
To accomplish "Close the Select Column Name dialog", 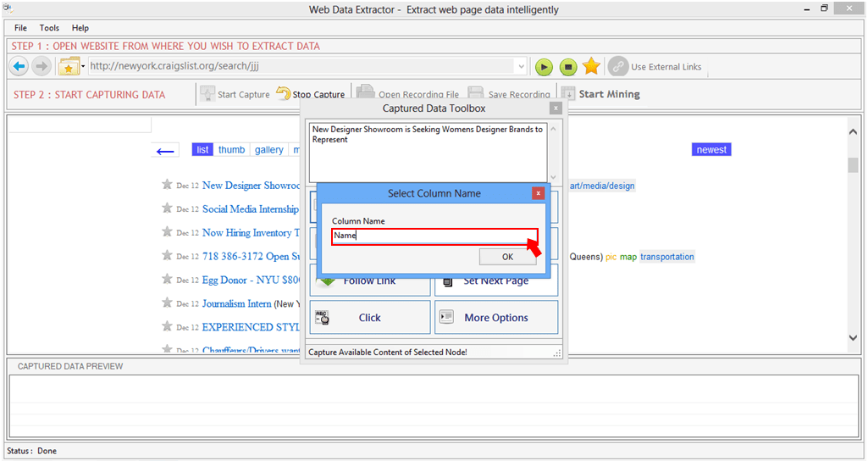I will (x=538, y=193).
